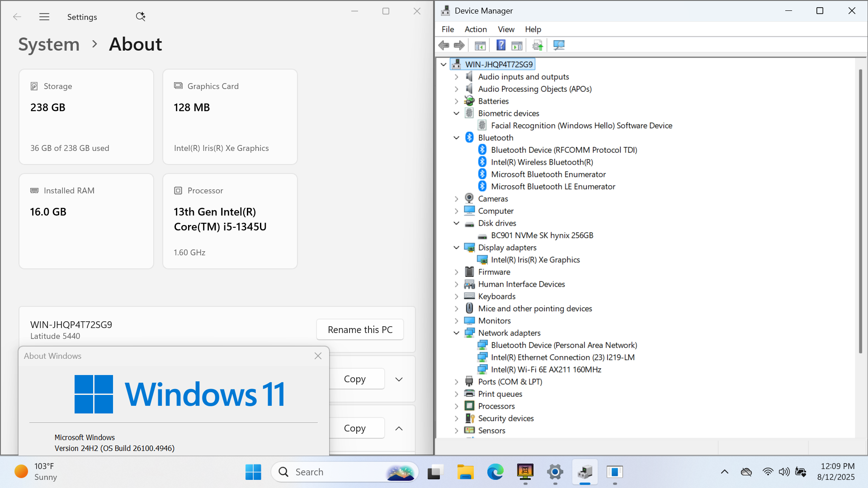The image size is (868, 488).
Task: Open the Windows Start button on taskbar
Action: [x=253, y=472]
